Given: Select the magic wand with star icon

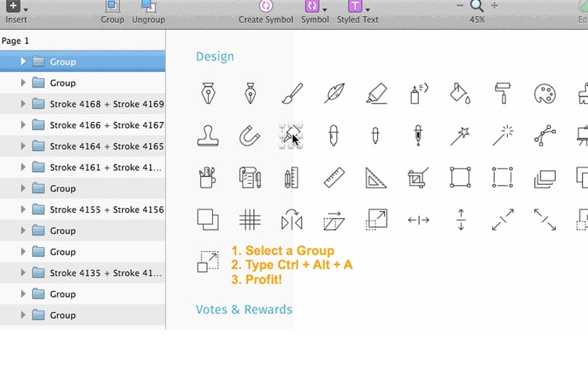Looking at the screenshot, I should (x=460, y=136).
